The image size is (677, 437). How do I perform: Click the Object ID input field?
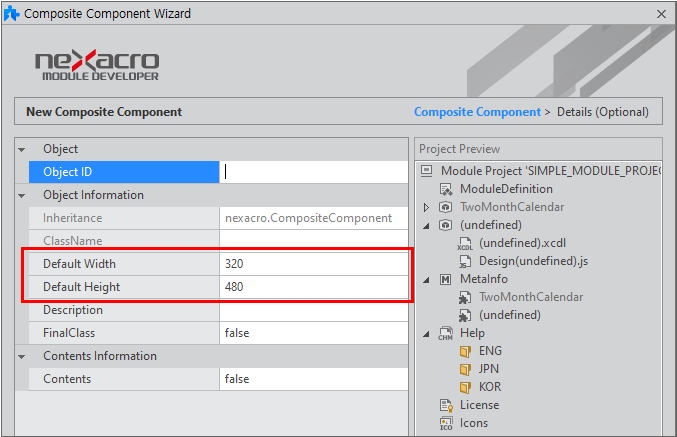(315, 172)
